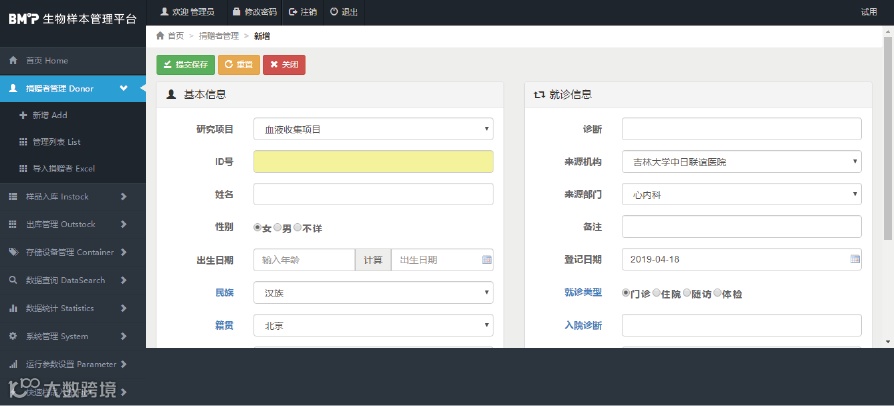Click the lock icon beside 修改密码

click(x=237, y=11)
